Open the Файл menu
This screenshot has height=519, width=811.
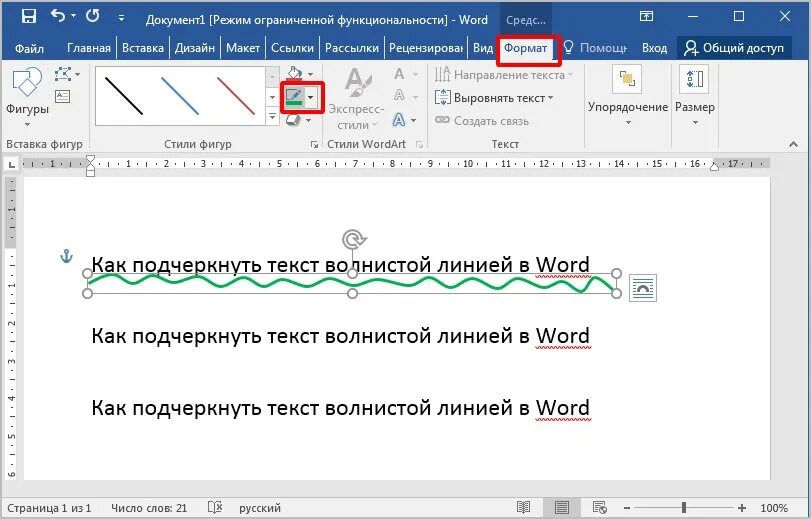click(x=29, y=48)
